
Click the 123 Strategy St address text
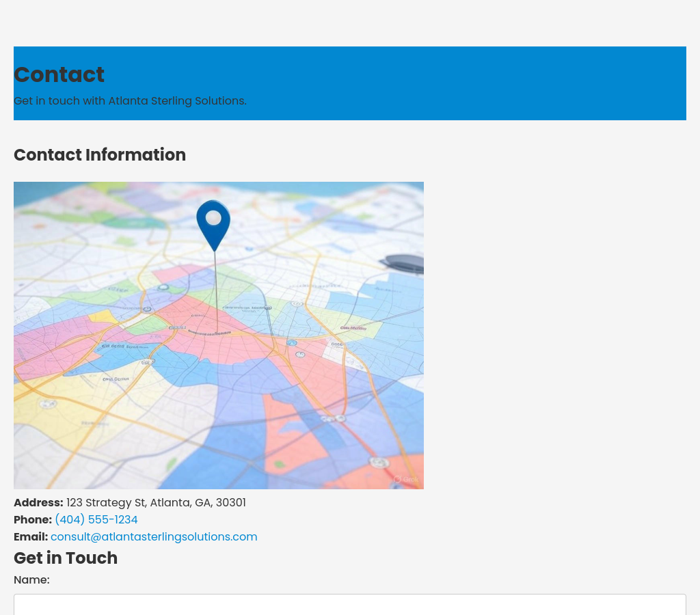click(156, 503)
